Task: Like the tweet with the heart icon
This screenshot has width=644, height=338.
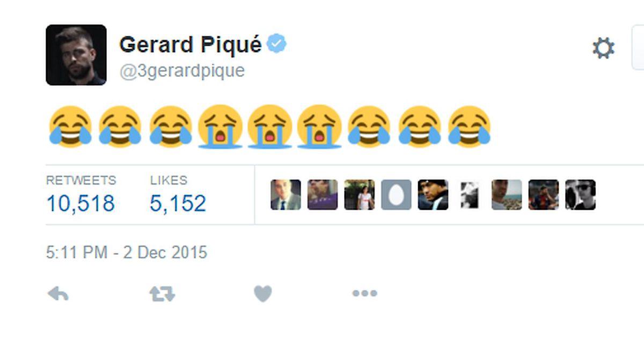Action: coord(263,293)
